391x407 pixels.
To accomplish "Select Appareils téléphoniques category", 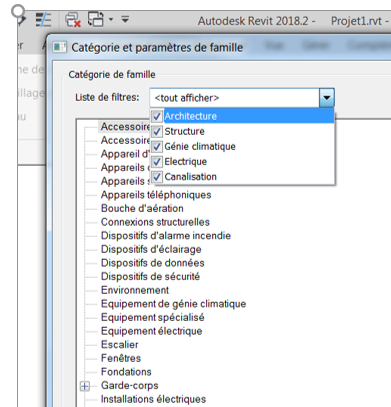I will [156, 195].
